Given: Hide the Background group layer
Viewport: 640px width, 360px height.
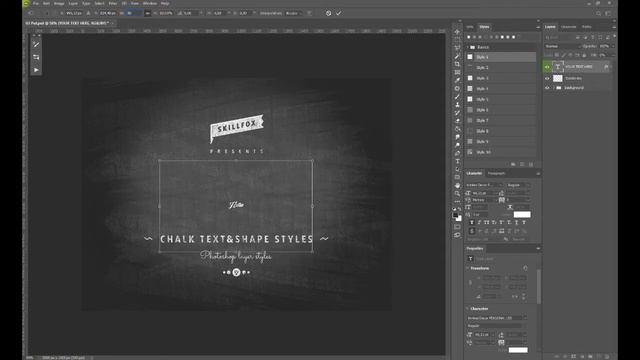Looking at the screenshot, I should (547, 88).
